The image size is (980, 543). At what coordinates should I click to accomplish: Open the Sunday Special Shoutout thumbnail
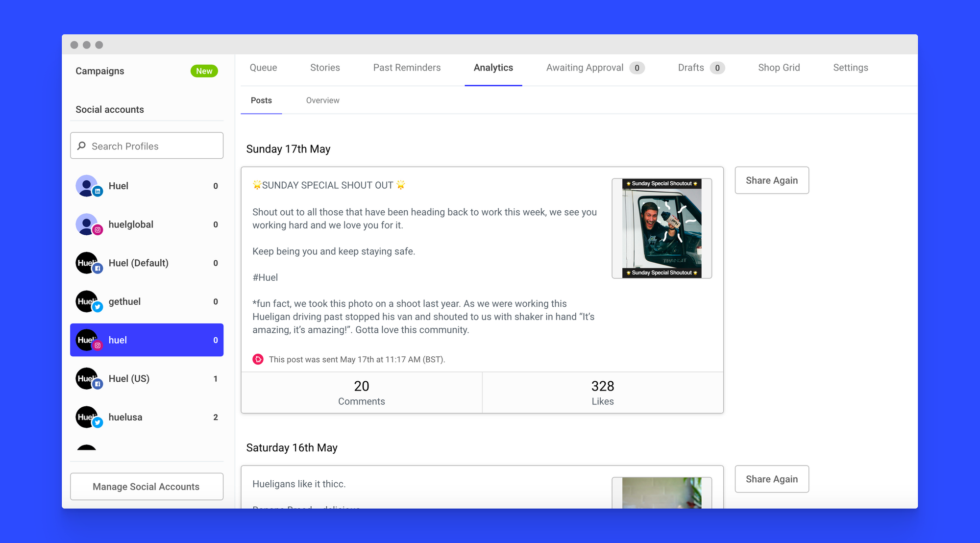[661, 228]
